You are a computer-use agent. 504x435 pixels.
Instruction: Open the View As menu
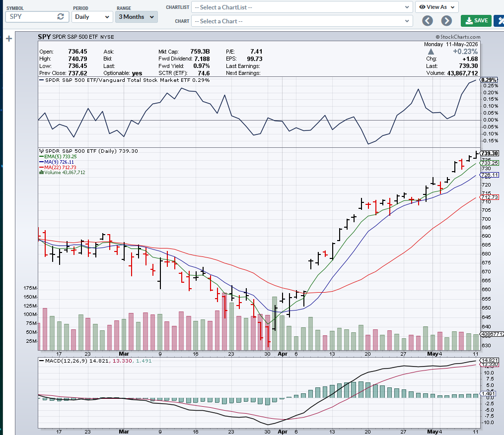436,7
